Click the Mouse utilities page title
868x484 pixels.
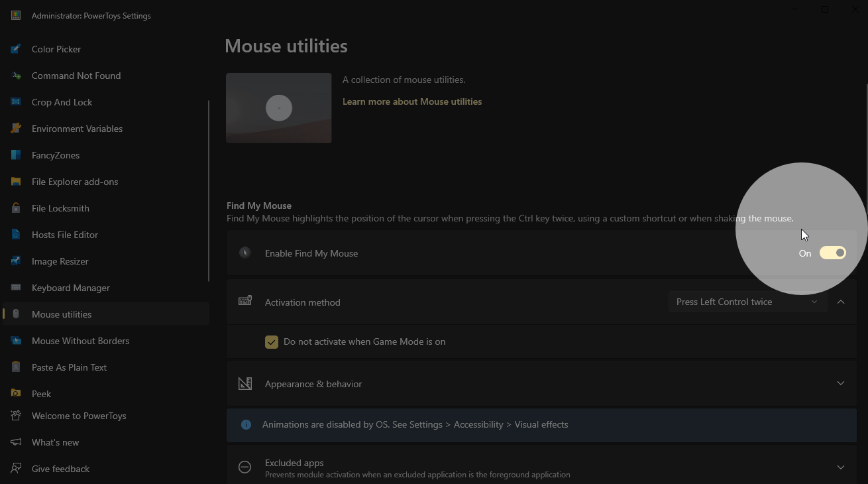(x=286, y=46)
